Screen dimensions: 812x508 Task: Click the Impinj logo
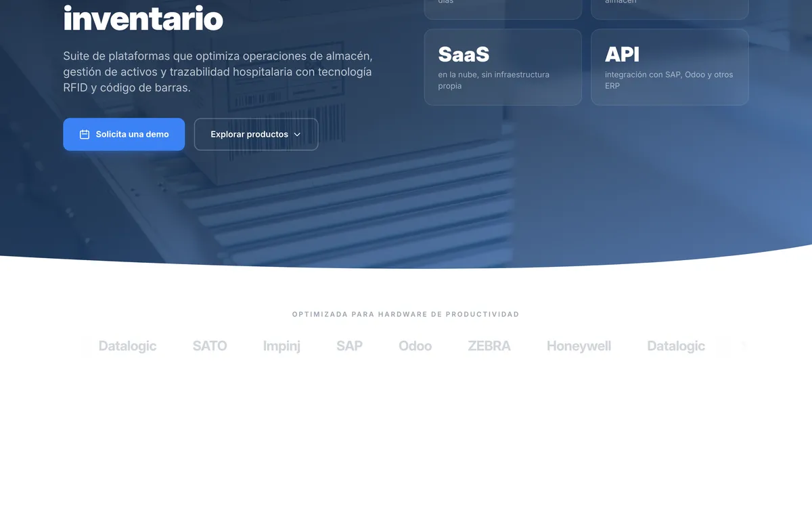pos(281,345)
